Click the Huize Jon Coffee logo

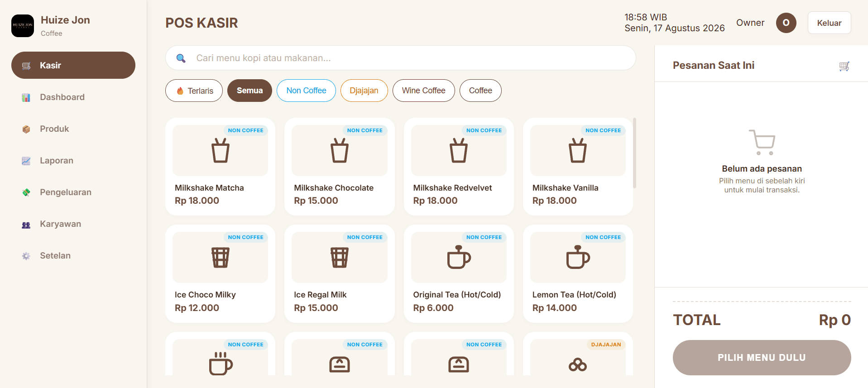point(23,26)
